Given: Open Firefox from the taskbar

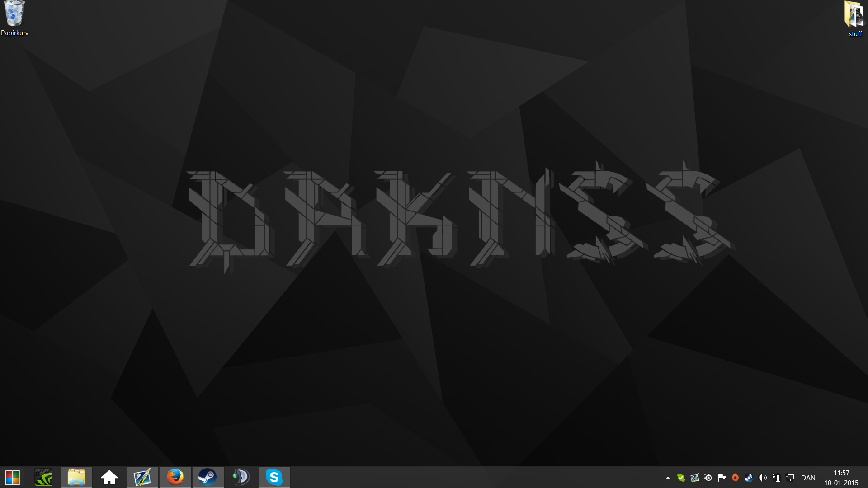Looking at the screenshot, I should tap(175, 477).
